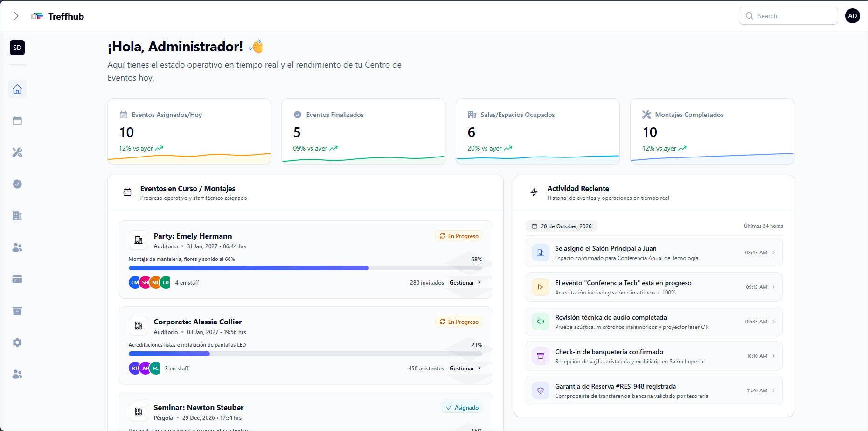The width and height of the screenshot is (868, 431).
Task: Open the users group sidebar icon
Action: [17, 247]
